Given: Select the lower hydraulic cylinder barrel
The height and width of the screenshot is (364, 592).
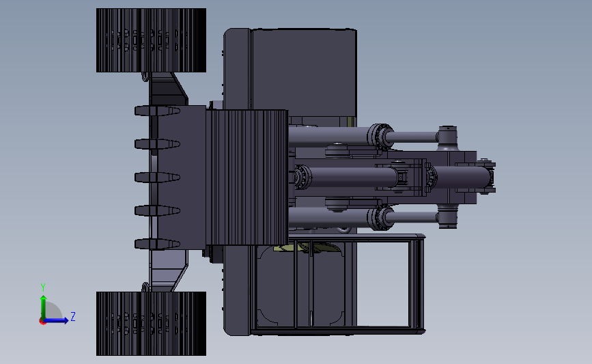Looking at the screenshot, I should tap(328, 218).
